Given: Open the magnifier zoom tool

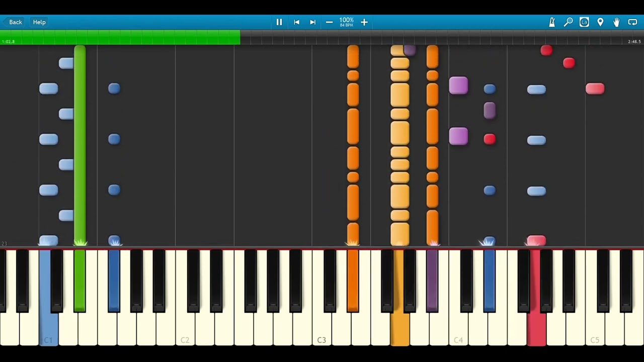Looking at the screenshot, I should click(x=568, y=22).
